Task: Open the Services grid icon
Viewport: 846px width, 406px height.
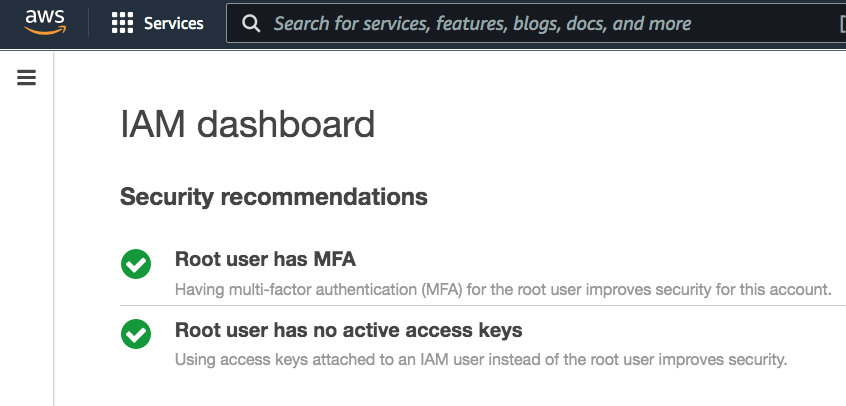Action: tap(122, 23)
